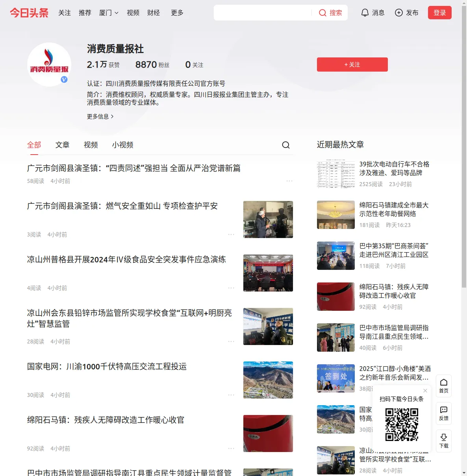Click the 下载 download floating button
The height and width of the screenshot is (476, 467).
click(444, 441)
